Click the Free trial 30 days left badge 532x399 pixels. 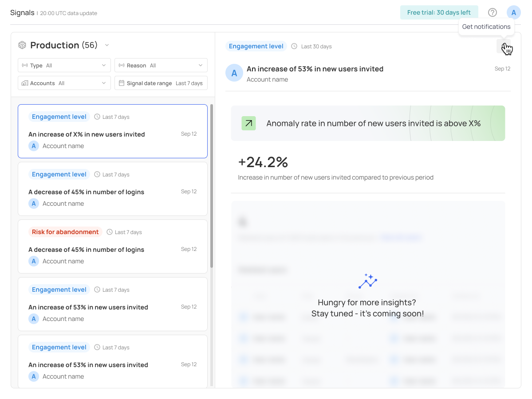point(438,12)
